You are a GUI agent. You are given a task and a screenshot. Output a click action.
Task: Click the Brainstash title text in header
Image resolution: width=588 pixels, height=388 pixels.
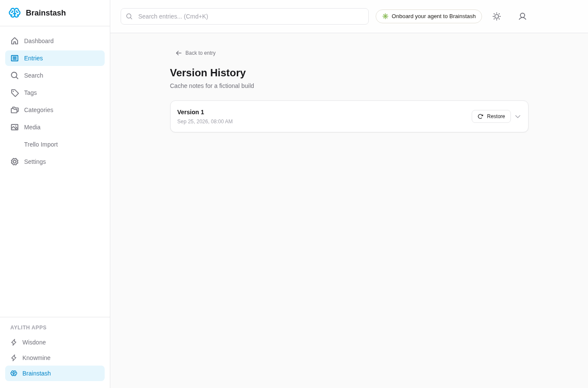[46, 13]
